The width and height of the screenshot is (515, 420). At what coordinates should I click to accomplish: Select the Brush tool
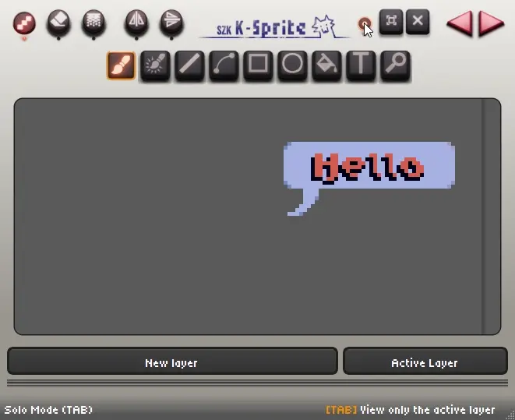tap(121, 65)
